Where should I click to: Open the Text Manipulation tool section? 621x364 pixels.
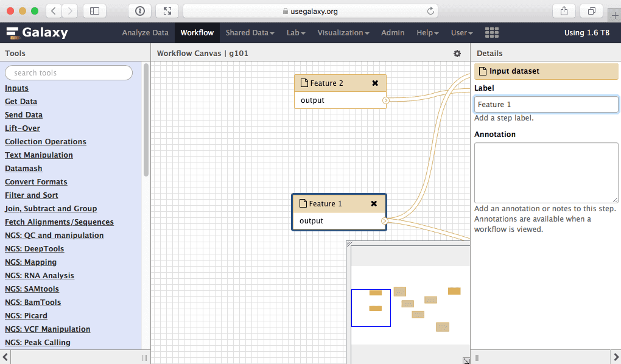39,155
